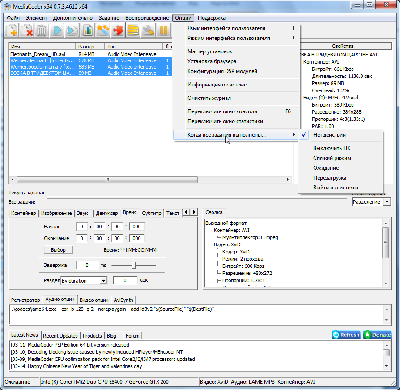400x390 pixels.
Task: Click the remove file red X icon
Action: pos(27,31)
